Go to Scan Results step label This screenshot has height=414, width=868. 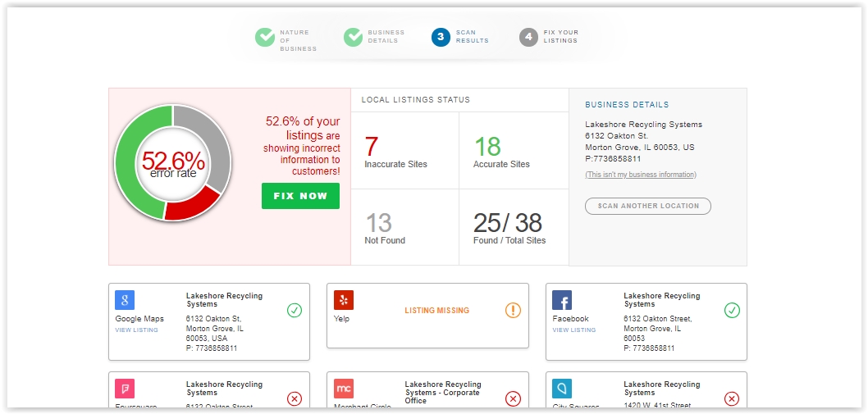click(473, 37)
